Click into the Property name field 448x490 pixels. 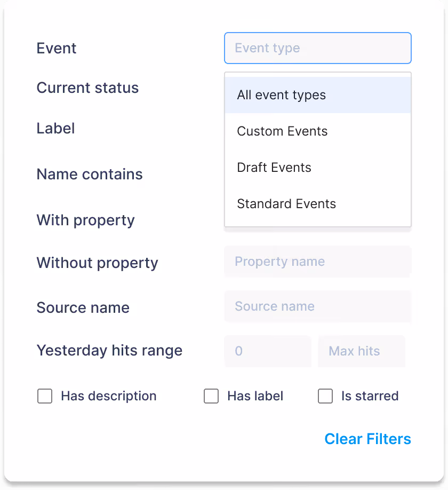coord(317,262)
